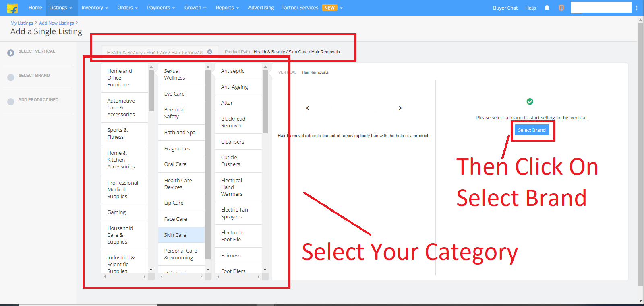This screenshot has height=306, width=644.
Task: Click the orange seller badge icon
Action: click(x=561, y=8)
